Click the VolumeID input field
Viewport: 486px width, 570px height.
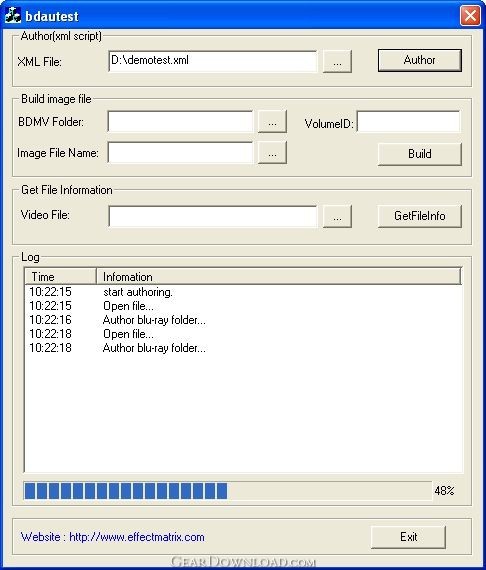[409, 121]
